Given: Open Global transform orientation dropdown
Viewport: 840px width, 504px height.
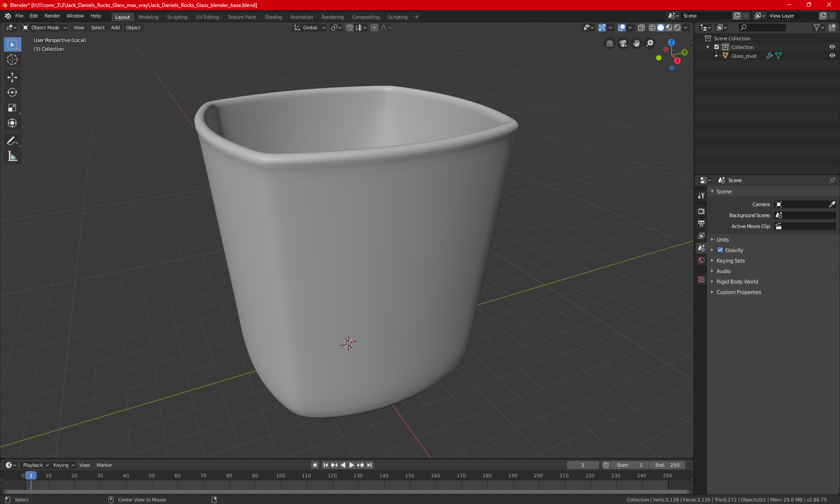Looking at the screenshot, I should pyautogui.click(x=310, y=28).
